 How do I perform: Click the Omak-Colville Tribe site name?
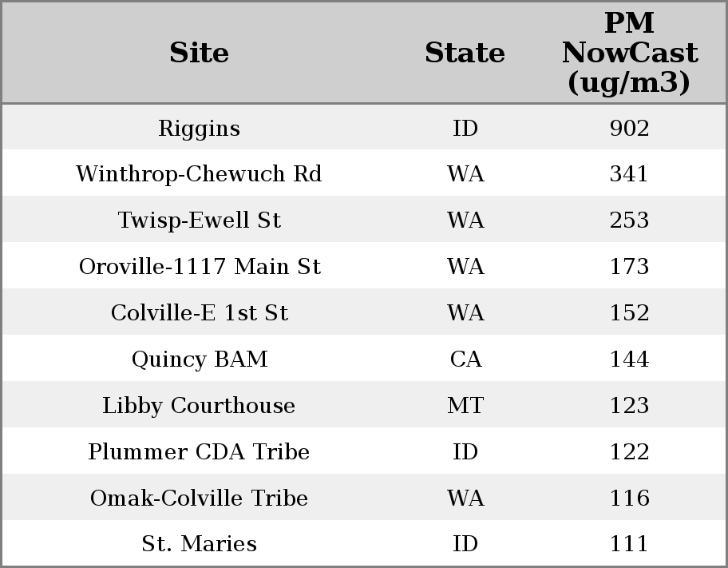click(199, 498)
